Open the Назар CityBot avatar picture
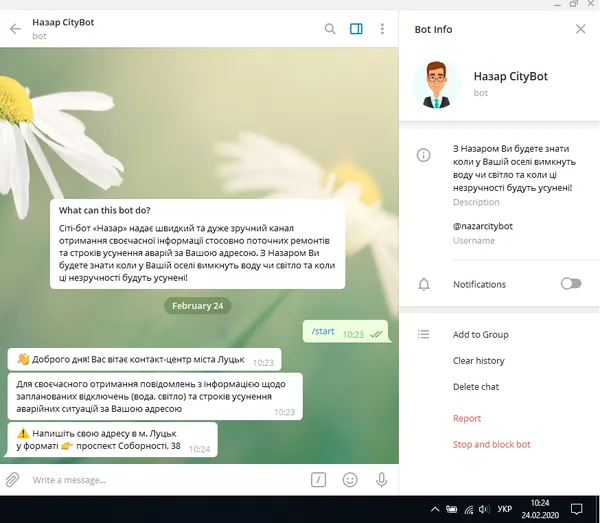Image resolution: width=600 pixels, height=523 pixels. click(x=436, y=84)
